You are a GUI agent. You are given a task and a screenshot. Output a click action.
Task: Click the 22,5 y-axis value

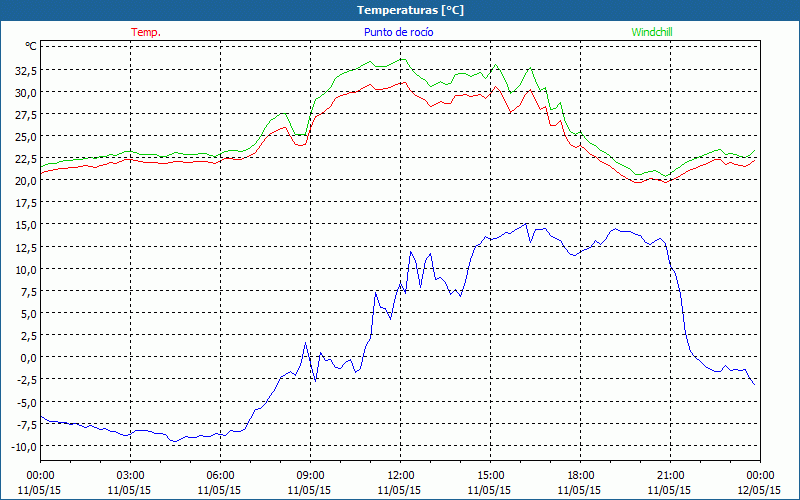coord(26,159)
